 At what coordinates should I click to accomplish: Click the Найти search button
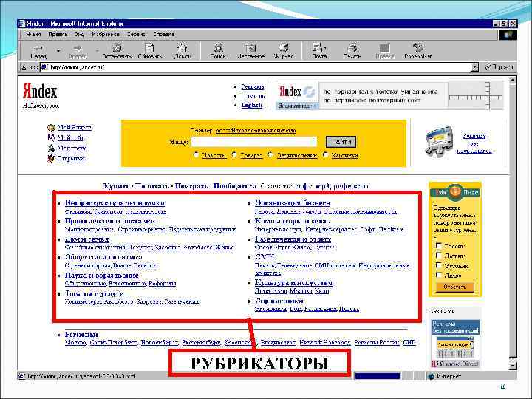(x=341, y=142)
